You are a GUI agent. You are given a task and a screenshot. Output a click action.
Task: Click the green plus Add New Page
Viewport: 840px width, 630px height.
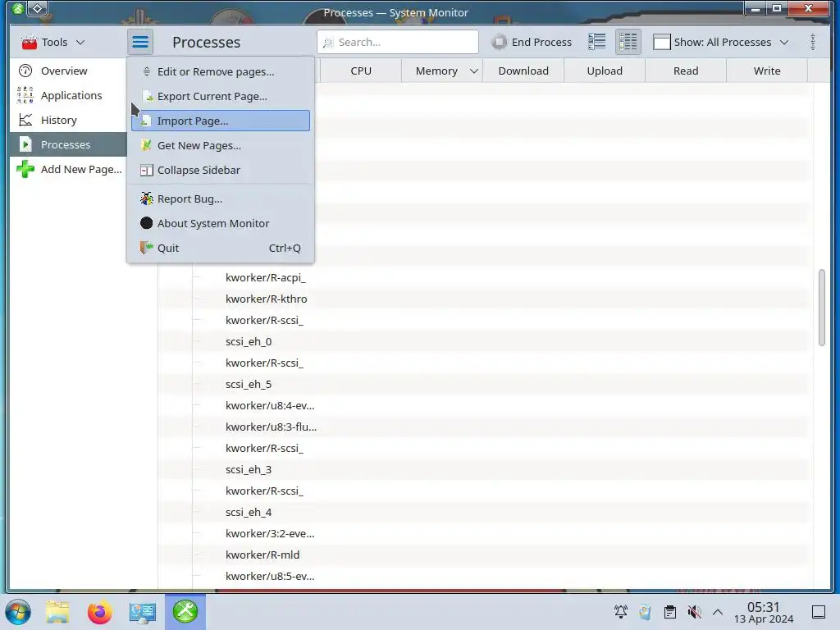tap(25, 169)
